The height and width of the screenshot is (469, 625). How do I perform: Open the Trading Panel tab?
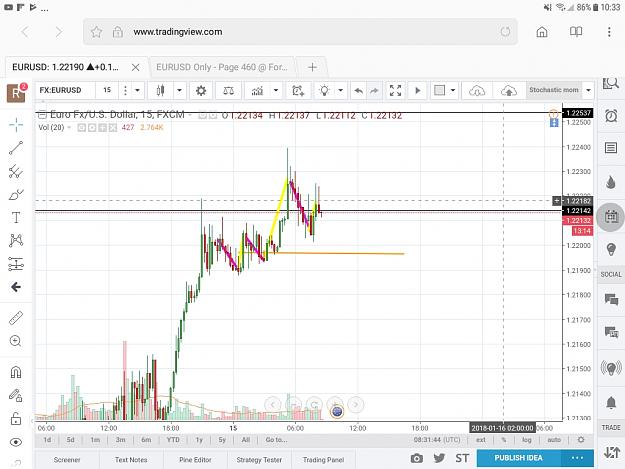pos(323,460)
